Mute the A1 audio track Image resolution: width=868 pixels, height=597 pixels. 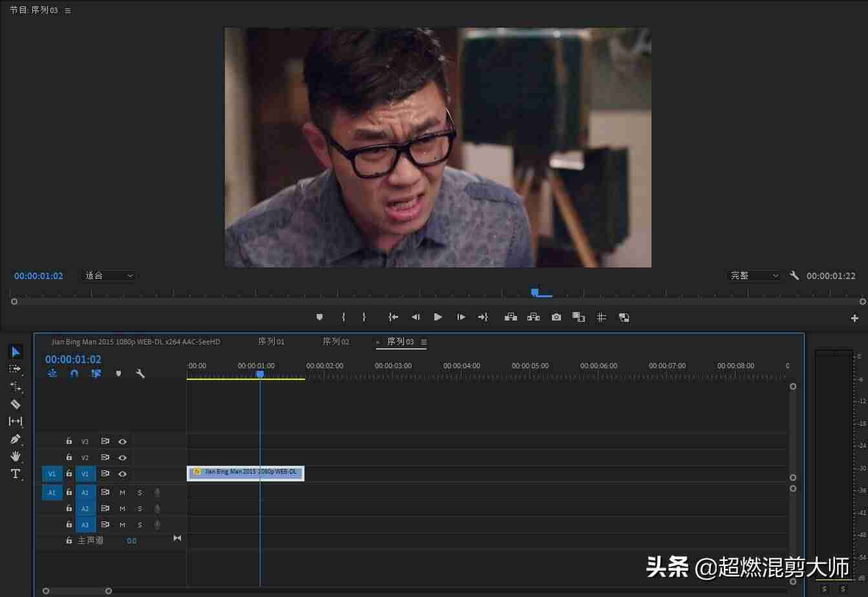click(x=122, y=492)
